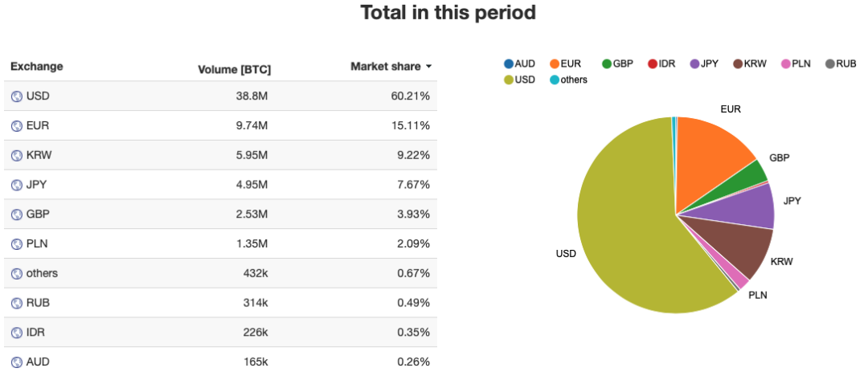Open the others row link
The image size is (868, 372).
42,273
